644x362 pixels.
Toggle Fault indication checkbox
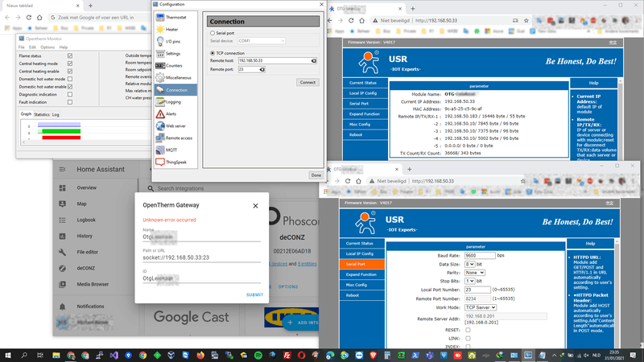70,102
